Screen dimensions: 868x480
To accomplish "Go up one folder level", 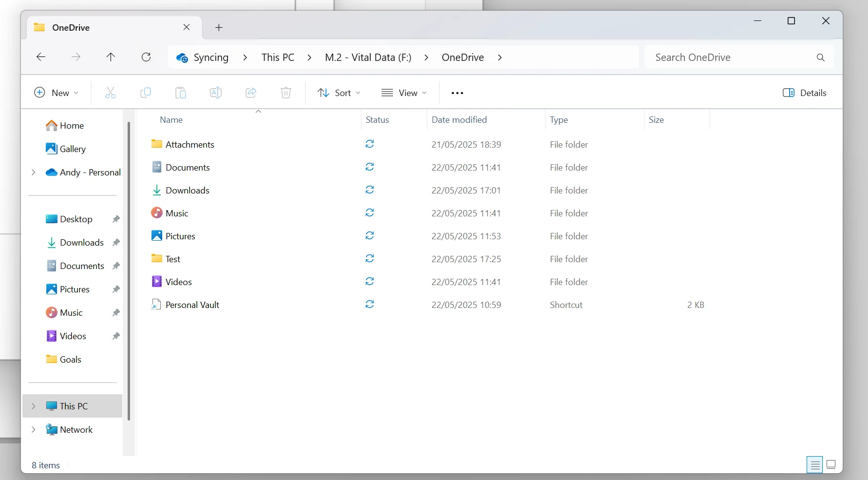I will pos(111,57).
